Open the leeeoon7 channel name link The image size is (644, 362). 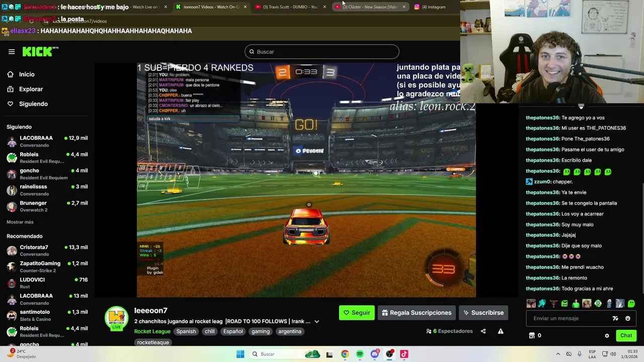tap(151, 310)
